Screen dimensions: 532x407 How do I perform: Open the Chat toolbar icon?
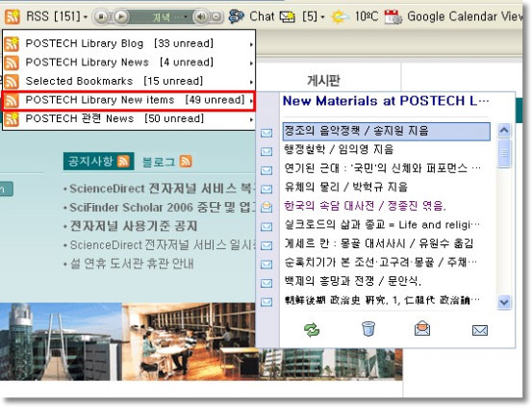(236, 16)
